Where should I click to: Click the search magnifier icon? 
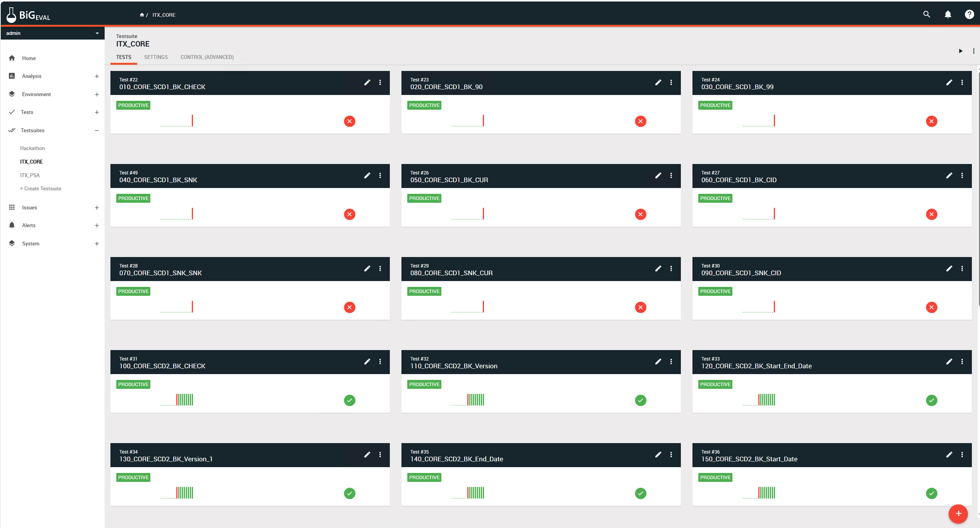(x=927, y=14)
